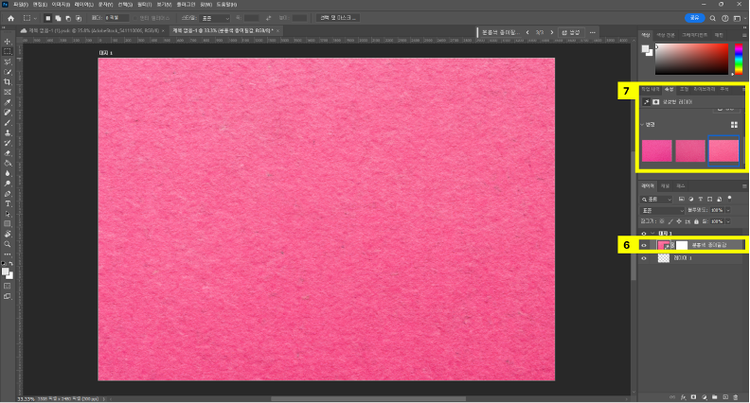
Task: Select the Clone Stamp tool
Action: [7, 133]
